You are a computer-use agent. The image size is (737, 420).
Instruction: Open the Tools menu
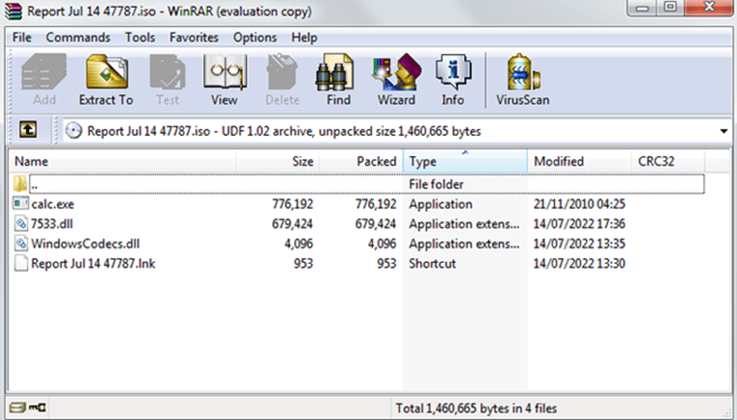pyautogui.click(x=140, y=37)
